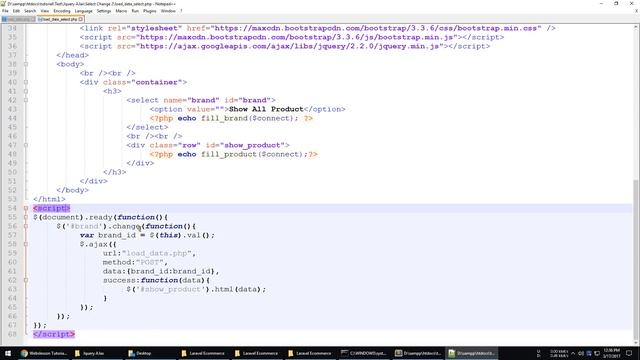Click the data:{brand_id:brand_id} line
The height and width of the screenshot is (360, 640).
161,271
